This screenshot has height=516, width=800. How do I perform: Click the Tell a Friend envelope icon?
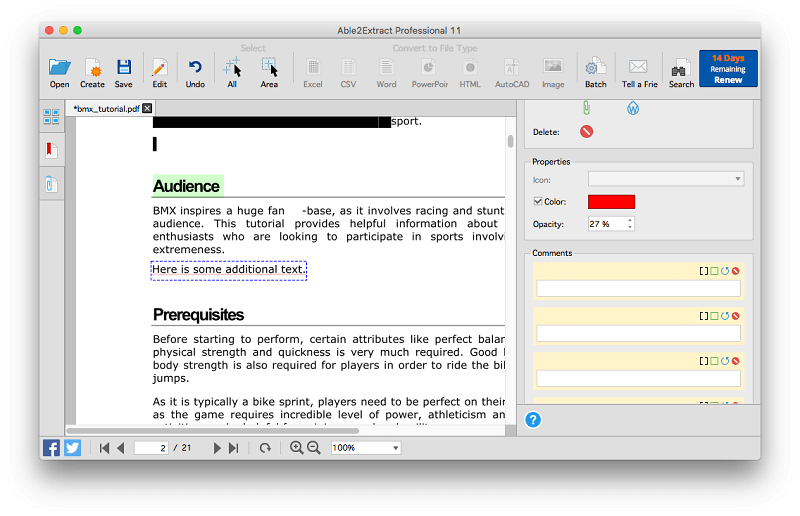pos(639,72)
